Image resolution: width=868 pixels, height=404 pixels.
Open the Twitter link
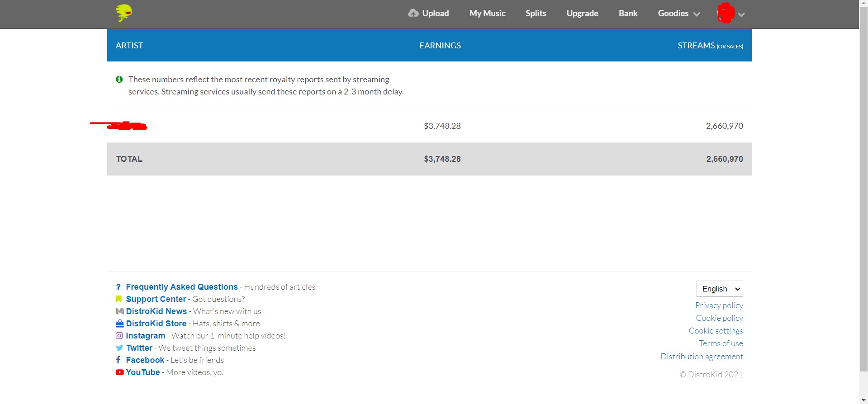click(x=139, y=348)
